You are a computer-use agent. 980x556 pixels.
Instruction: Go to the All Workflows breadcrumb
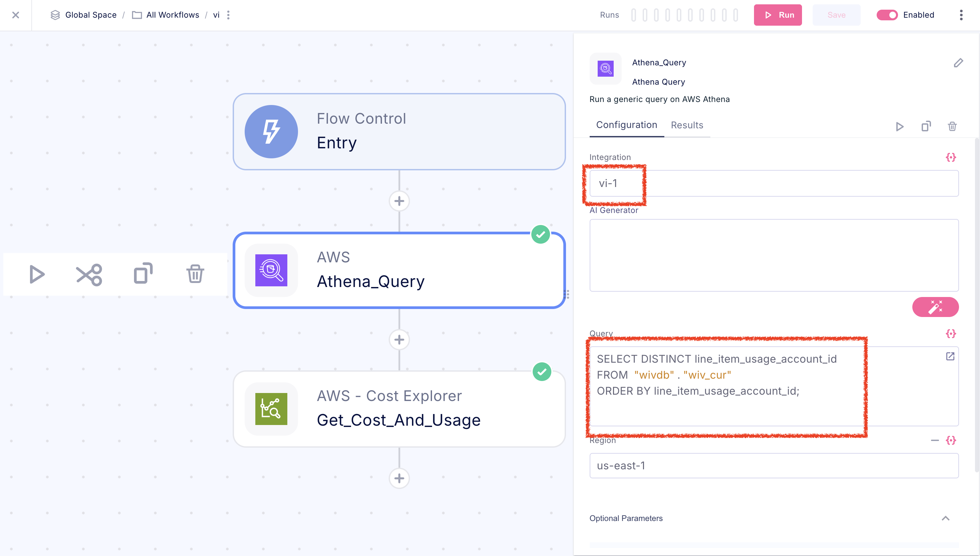pos(173,15)
